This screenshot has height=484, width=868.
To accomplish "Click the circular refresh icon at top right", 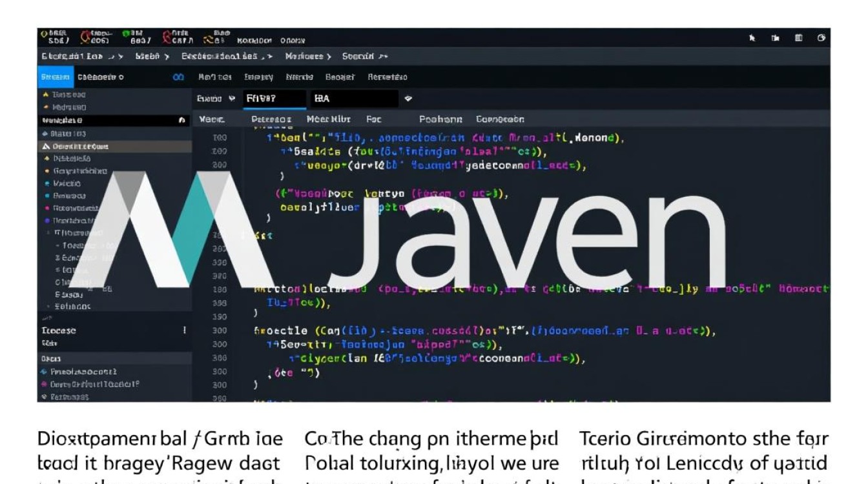I will click(821, 39).
